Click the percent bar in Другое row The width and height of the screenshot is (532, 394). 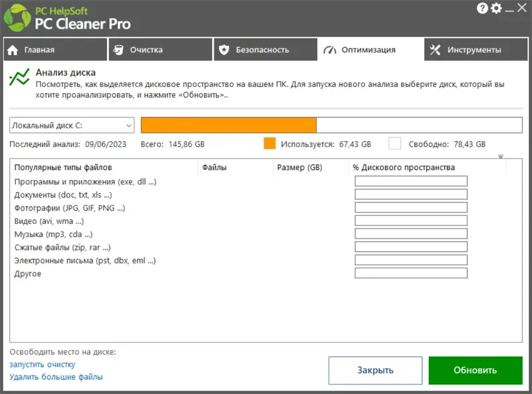[411, 273]
